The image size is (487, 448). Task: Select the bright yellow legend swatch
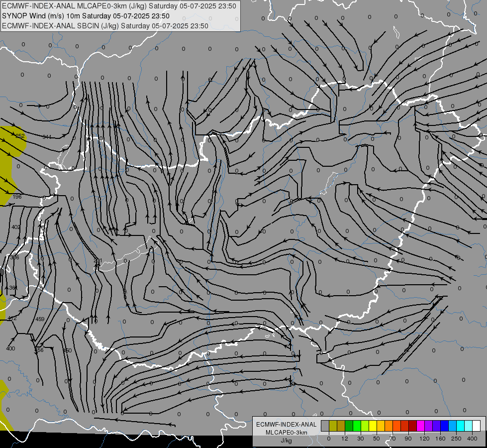pyautogui.click(x=373, y=426)
